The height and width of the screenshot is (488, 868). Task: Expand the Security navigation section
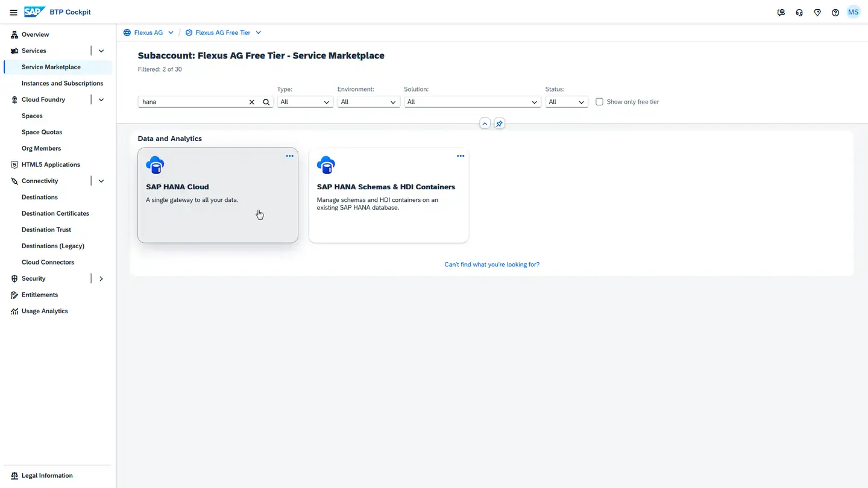click(x=101, y=279)
